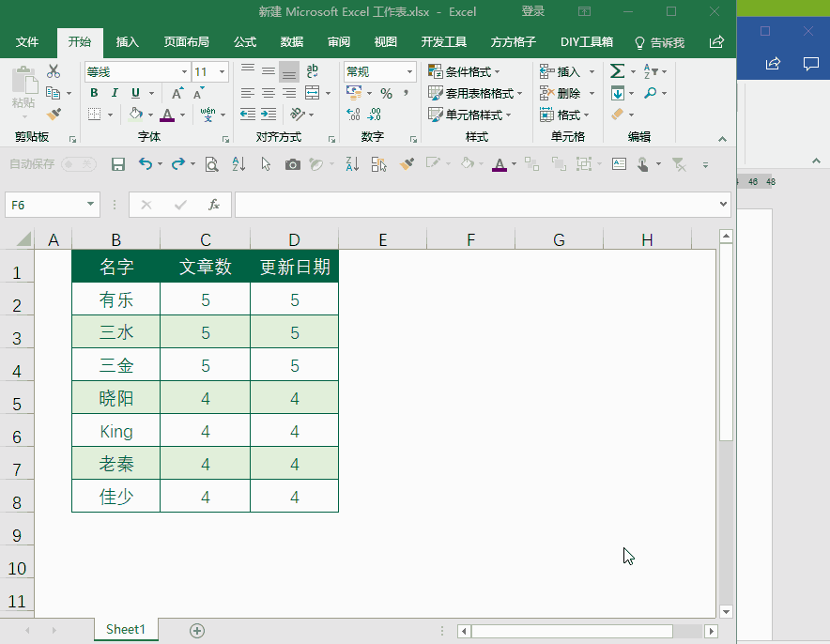830x644 pixels.
Task: Click in the formula bar input
Action: [476, 205]
